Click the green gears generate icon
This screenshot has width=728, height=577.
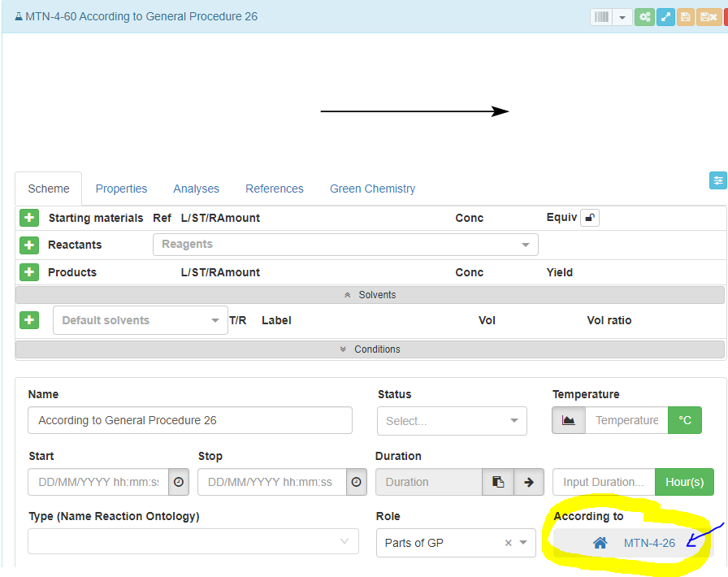(x=644, y=17)
